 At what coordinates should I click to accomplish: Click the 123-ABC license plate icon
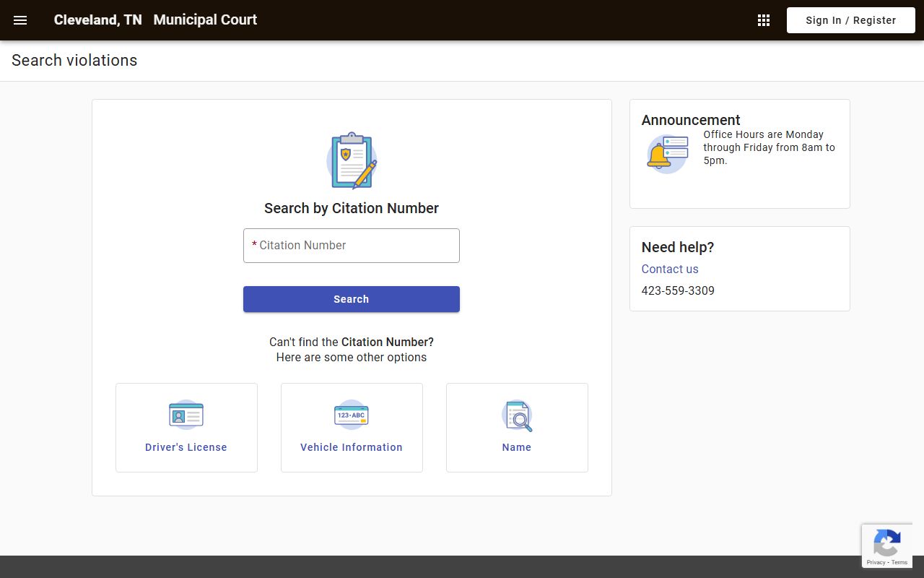click(x=352, y=415)
